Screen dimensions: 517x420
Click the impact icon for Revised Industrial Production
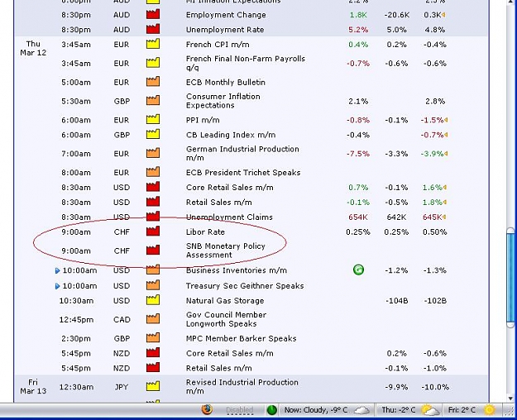(x=153, y=386)
